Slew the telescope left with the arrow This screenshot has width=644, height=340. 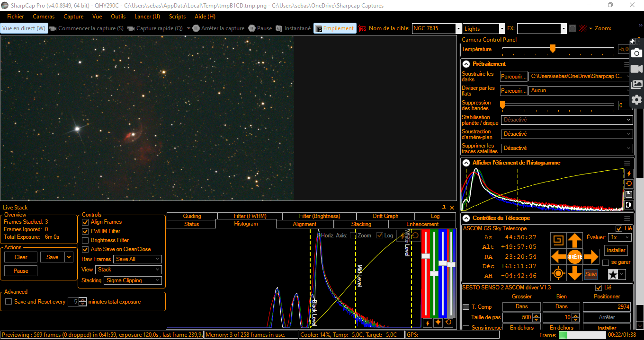pos(559,257)
